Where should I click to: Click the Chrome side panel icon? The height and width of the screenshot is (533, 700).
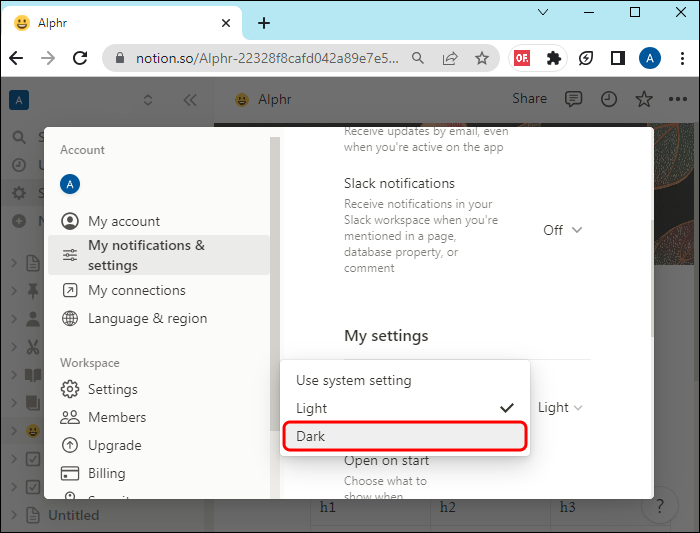coord(618,58)
